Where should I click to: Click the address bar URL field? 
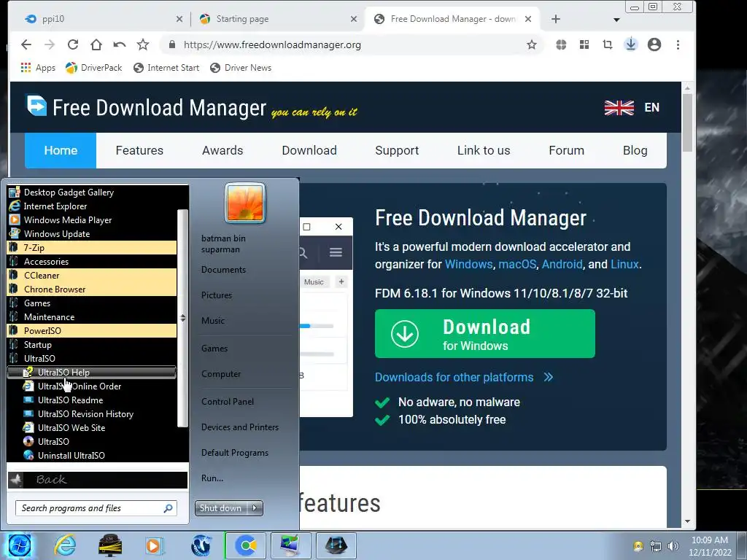352,44
